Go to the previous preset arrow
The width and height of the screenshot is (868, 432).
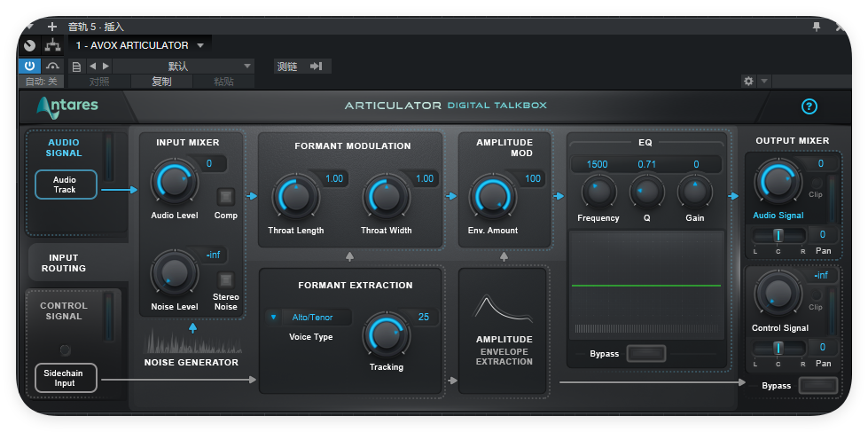[x=92, y=67]
